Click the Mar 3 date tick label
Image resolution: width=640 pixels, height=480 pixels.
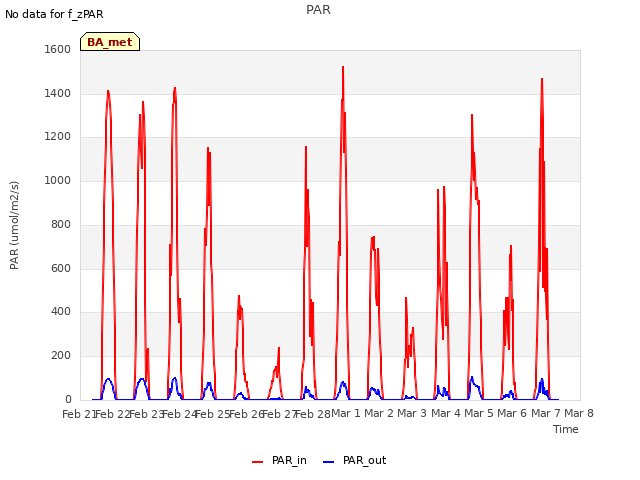(412, 413)
